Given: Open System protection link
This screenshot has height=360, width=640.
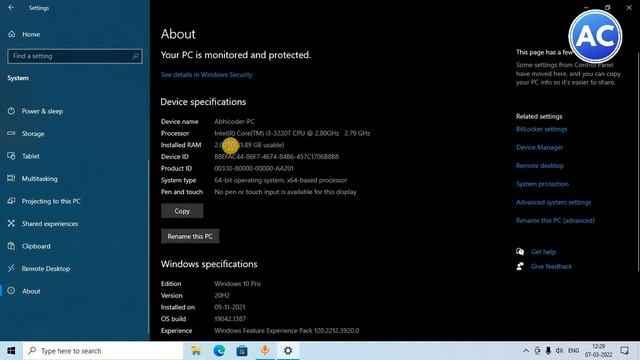Looking at the screenshot, I should pyautogui.click(x=542, y=184).
